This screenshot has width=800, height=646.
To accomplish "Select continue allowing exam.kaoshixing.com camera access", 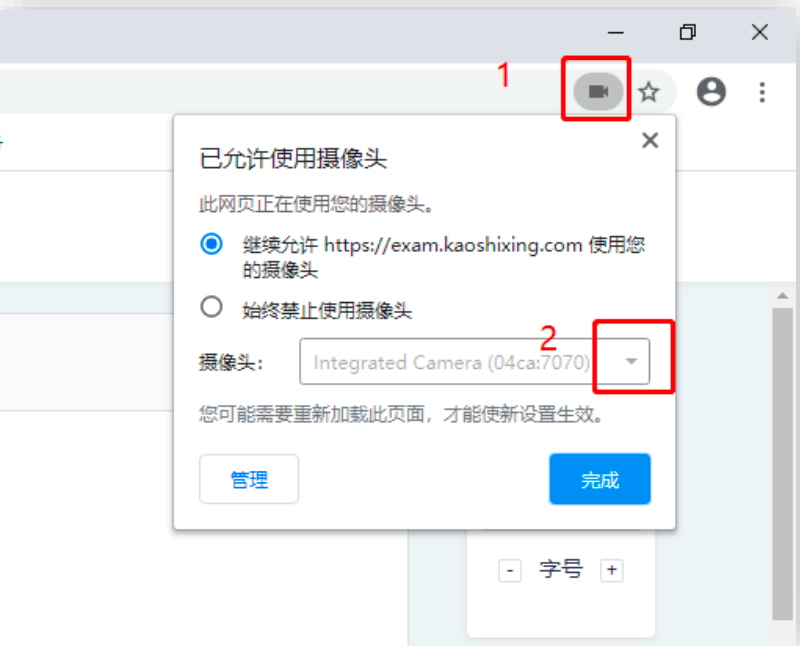I will click(x=211, y=244).
